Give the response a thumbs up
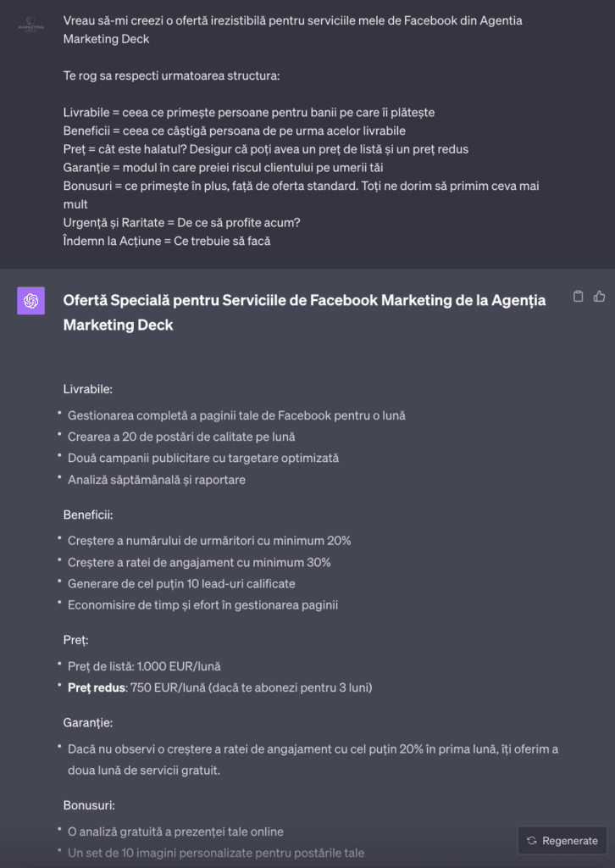Viewport: 615px width, 868px height. [599, 296]
